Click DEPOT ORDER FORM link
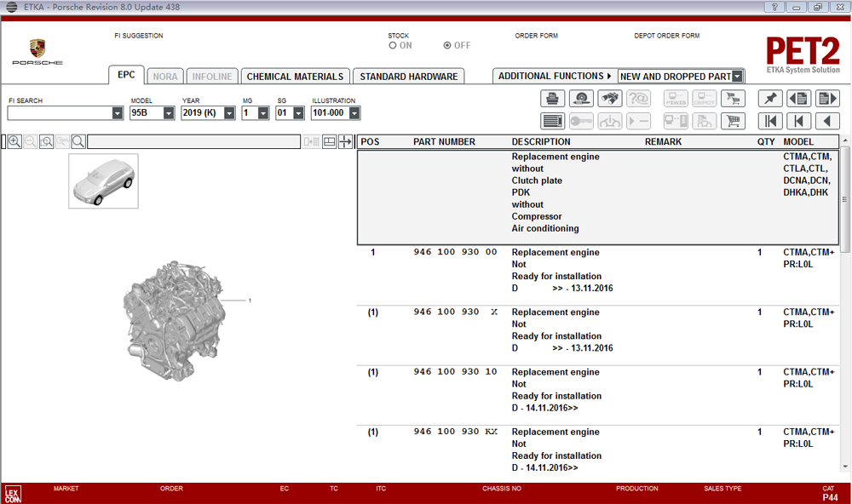 (667, 36)
